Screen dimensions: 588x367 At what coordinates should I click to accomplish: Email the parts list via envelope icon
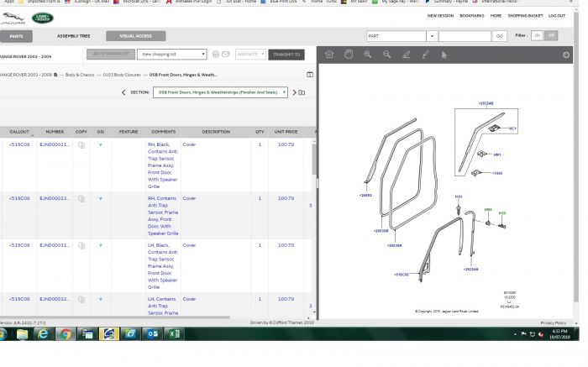point(225,55)
